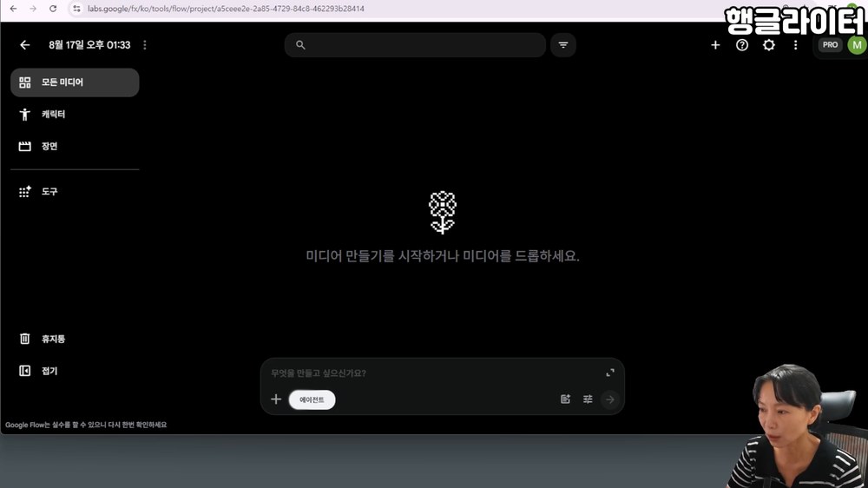Screen dimensions: 868x488
Task: Click the project title 8월 17일 오후 01:33
Action: tap(89, 45)
